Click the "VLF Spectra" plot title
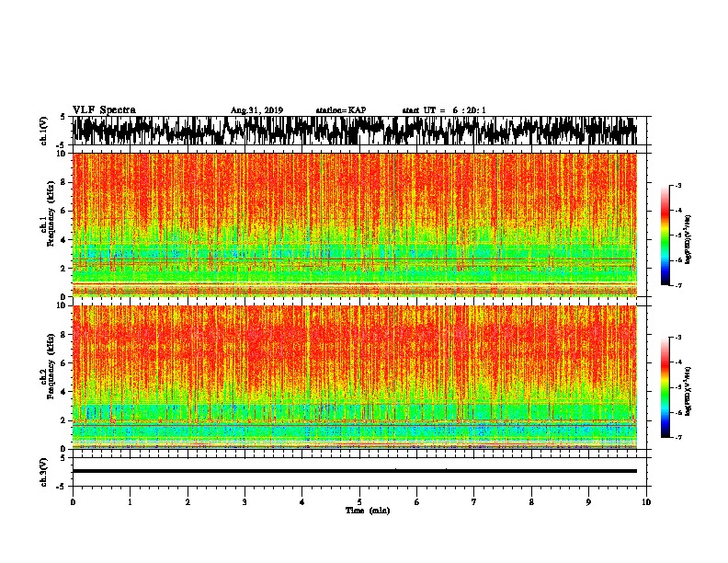728x563 pixels. (104, 110)
